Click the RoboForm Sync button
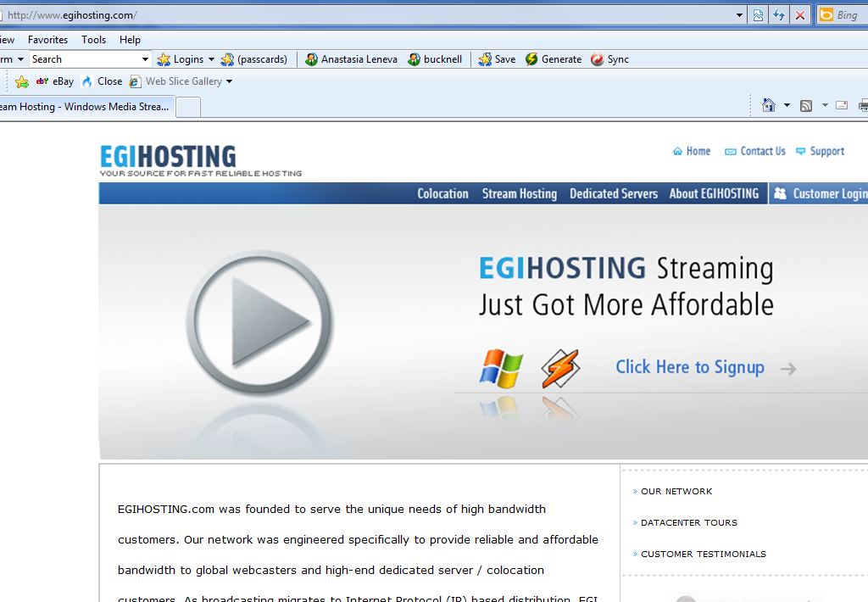The height and width of the screenshot is (602, 868). (x=610, y=59)
